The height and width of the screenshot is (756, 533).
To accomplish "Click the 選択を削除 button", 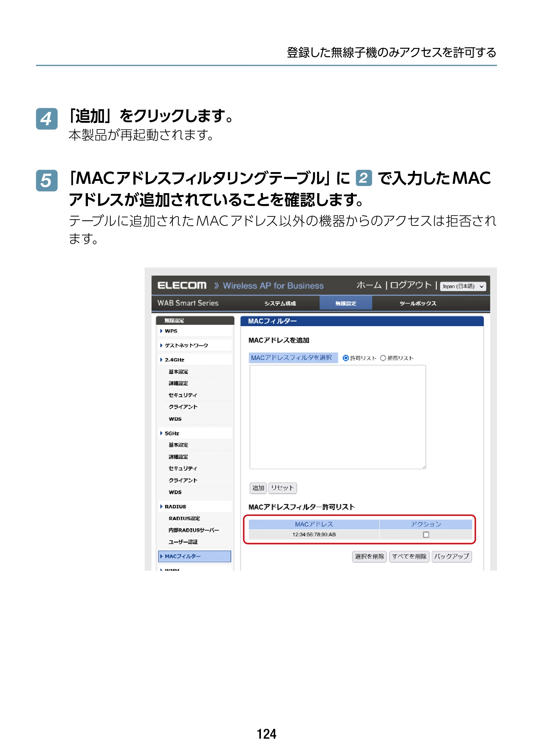I will [369, 556].
